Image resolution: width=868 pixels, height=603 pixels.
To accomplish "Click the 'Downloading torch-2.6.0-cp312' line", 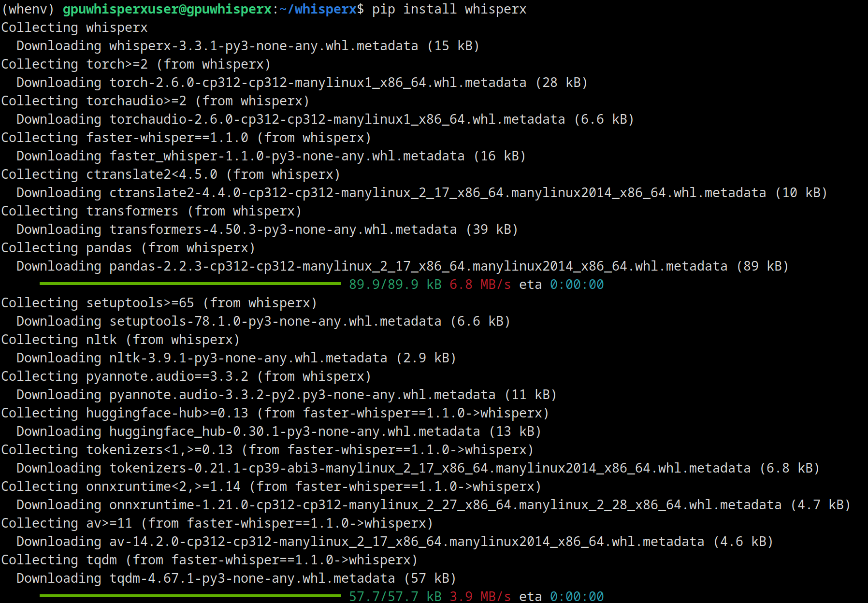I will point(302,83).
